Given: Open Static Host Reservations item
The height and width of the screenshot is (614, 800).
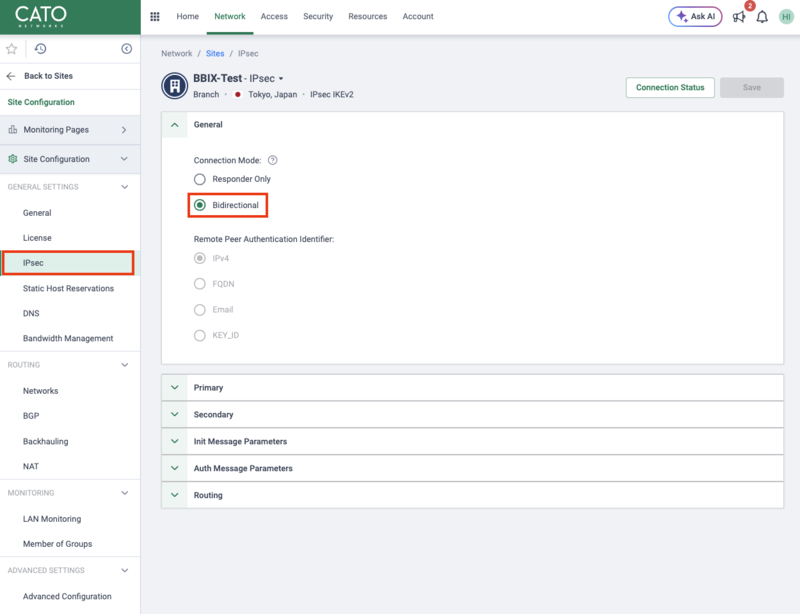Looking at the screenshot, I should [70, 288].
